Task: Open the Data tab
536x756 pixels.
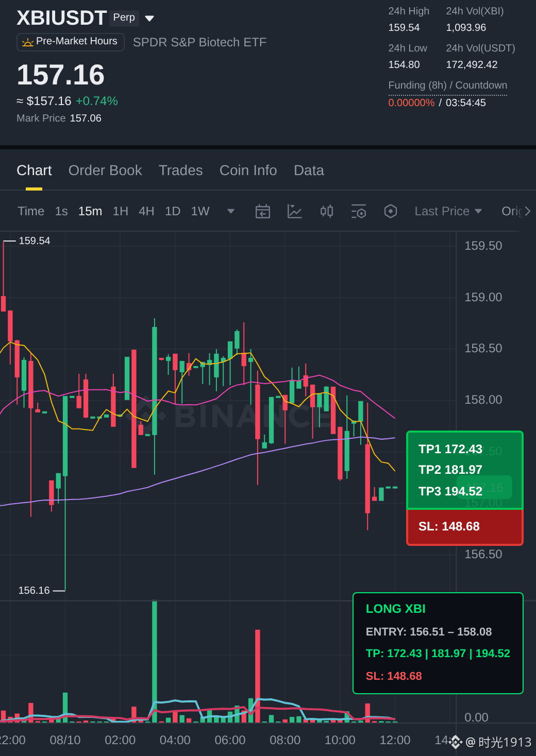Action: pyautogui.click(x=309, y=170)
